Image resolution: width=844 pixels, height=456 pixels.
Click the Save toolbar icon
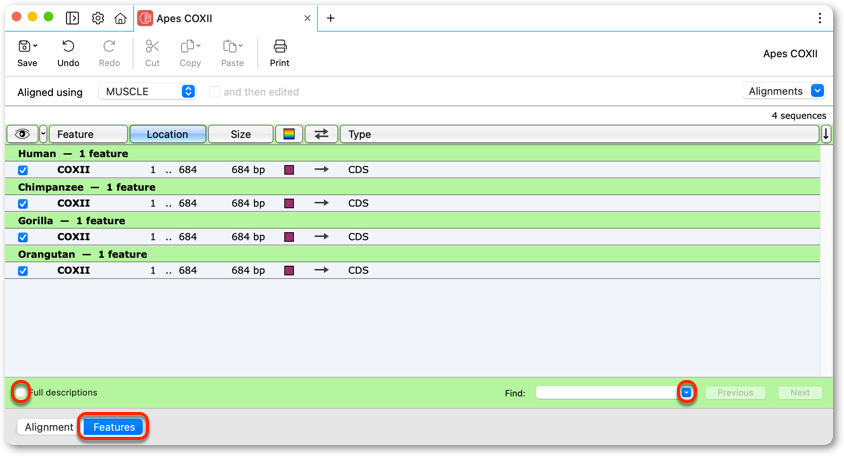(x=24, y=47)
